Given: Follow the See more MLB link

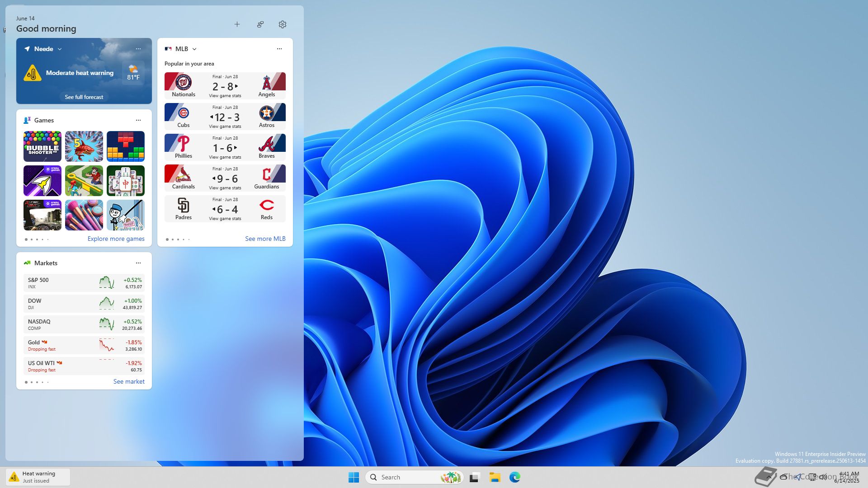Looking at the screenshot, I should click(265, 239).
